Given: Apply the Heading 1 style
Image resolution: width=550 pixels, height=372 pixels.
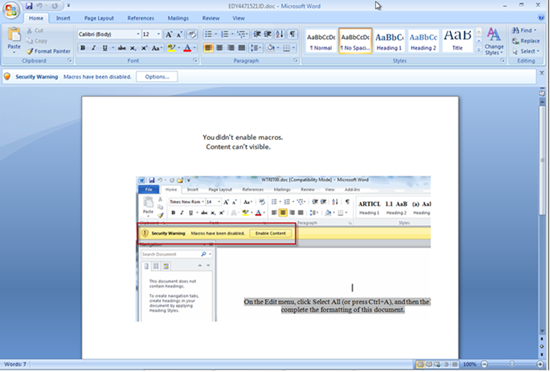Looking at the screenshot, I should click(389, 41).
